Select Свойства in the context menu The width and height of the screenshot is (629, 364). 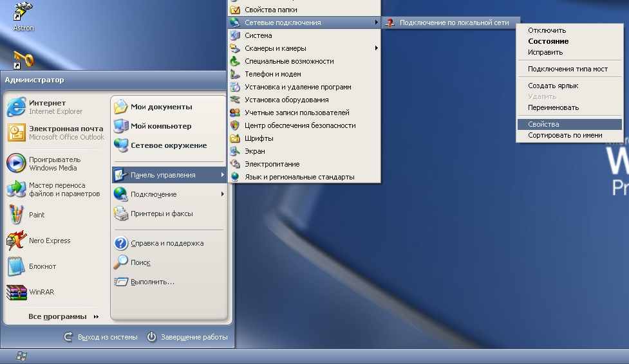tap(570, 124)
